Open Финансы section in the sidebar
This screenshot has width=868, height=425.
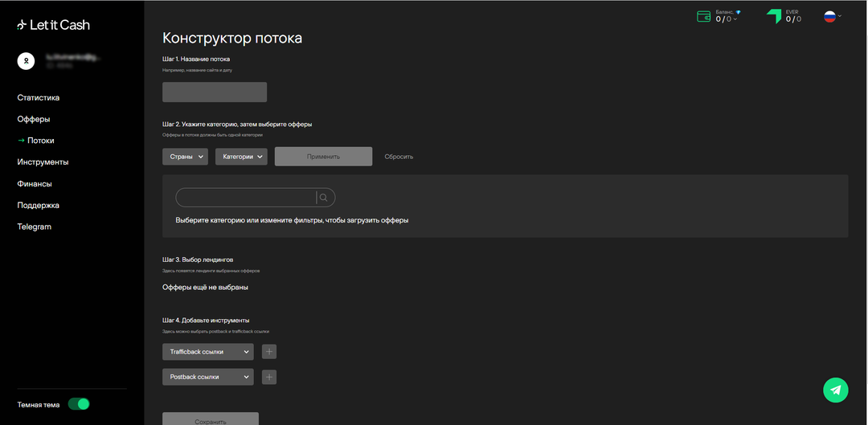click(x=35, y=184)
